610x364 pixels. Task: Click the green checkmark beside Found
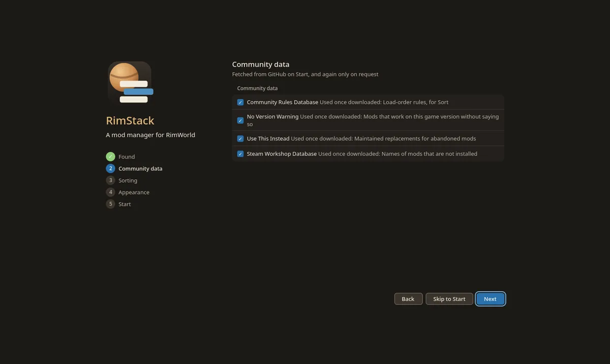point(110,156)
